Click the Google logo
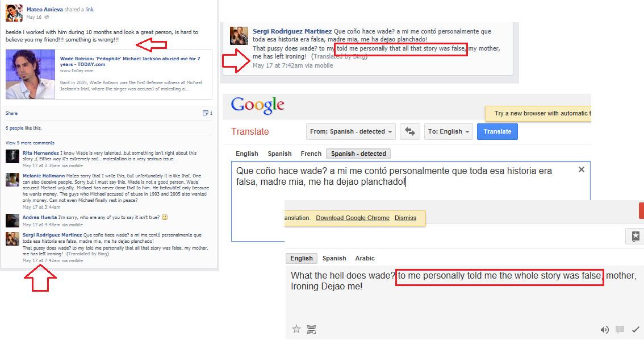Viewport: 644px width, 344px height. point(257,105)
